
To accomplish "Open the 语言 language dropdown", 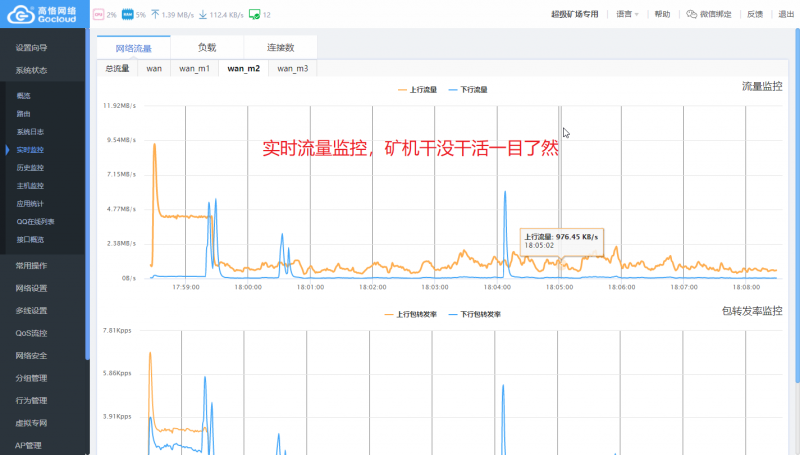I will coord(626,15).
